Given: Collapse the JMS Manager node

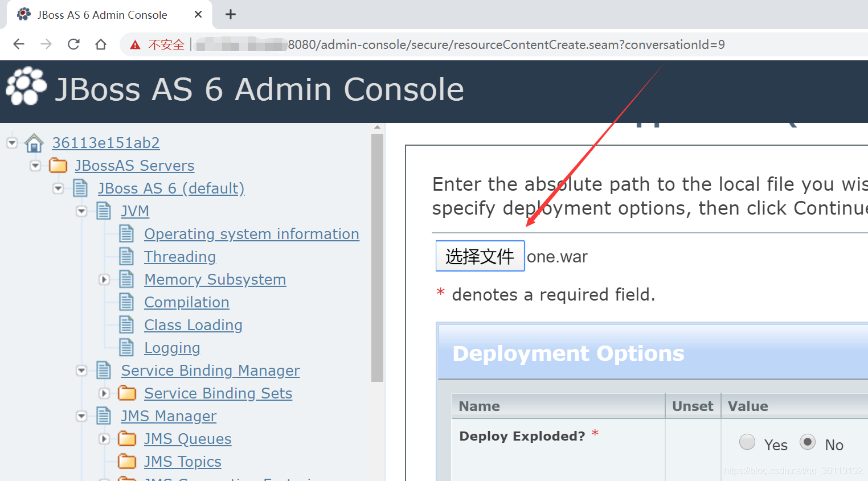Looking at the screenshot, I should coord(81,416).
